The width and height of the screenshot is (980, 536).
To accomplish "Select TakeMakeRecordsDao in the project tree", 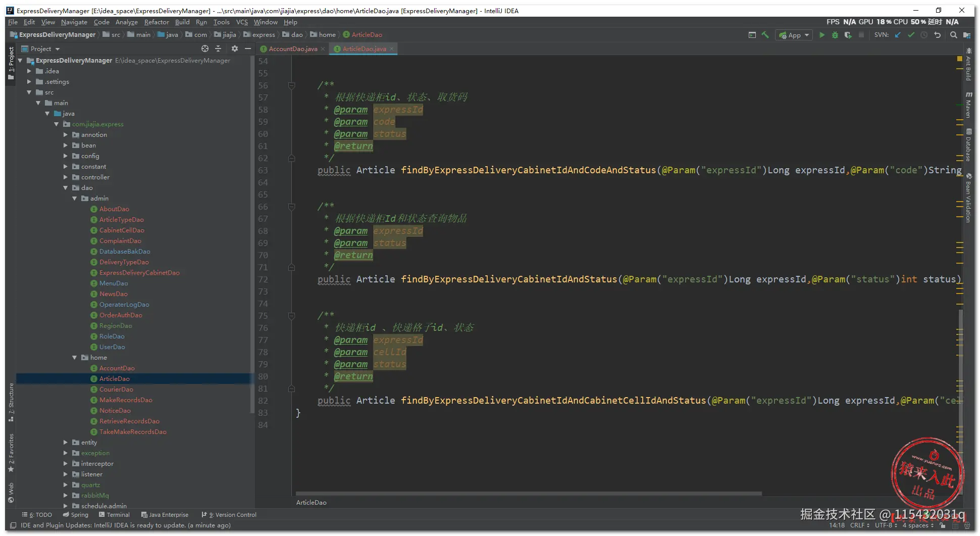I will tap(133, 432).
